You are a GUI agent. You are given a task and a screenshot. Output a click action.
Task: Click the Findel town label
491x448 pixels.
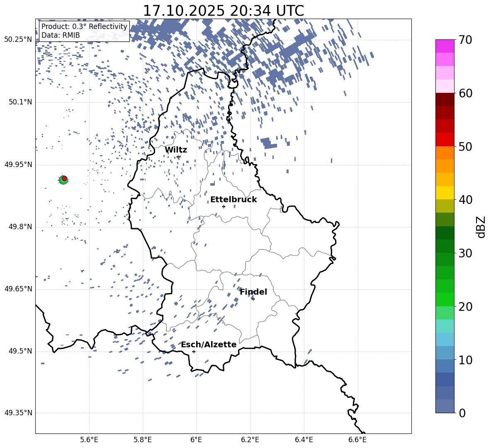coord(253,292)
